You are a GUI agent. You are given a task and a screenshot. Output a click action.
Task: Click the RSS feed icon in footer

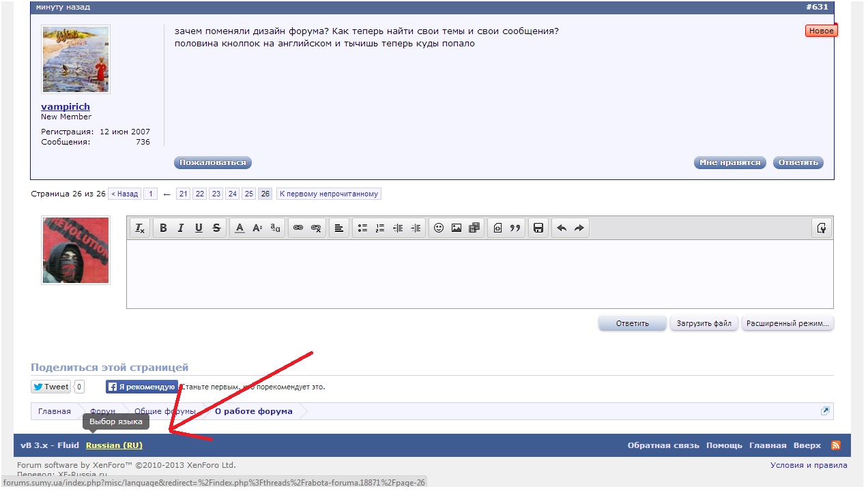835,445
